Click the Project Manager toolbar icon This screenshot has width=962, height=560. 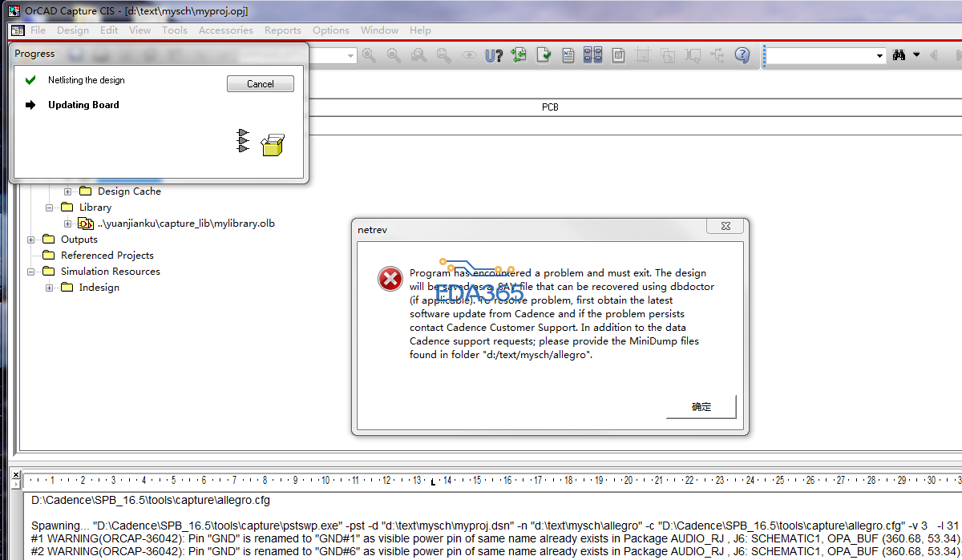pos(717,55)
